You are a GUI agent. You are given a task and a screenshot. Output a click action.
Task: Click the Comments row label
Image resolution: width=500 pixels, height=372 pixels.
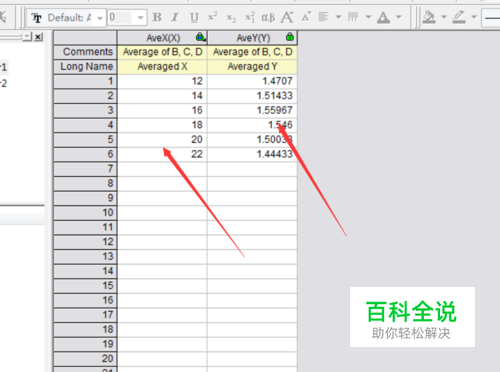[x=85, y=52]
